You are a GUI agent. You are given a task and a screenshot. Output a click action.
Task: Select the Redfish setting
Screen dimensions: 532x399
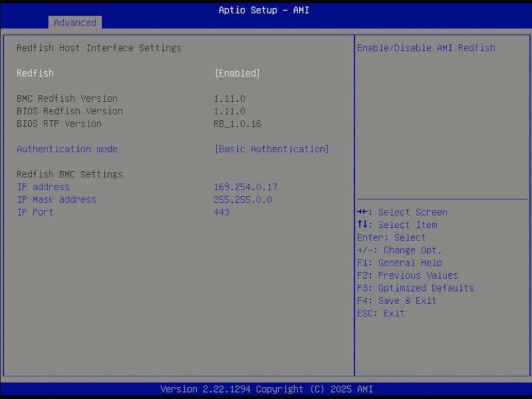pyautogui.click(x=35, y=73)
